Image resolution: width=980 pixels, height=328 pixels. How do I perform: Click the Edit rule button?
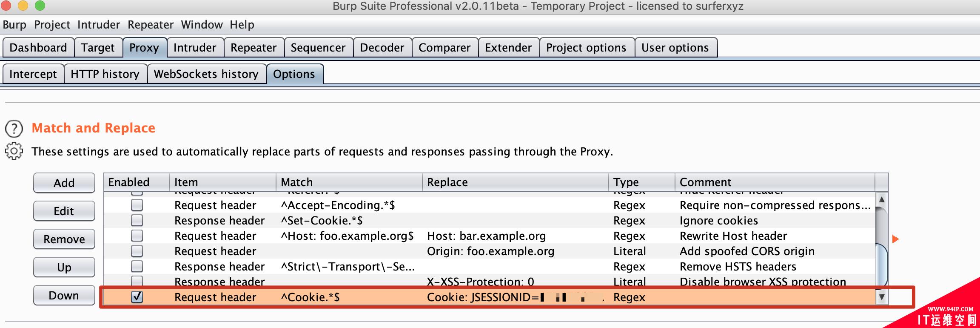pos(64,211)
